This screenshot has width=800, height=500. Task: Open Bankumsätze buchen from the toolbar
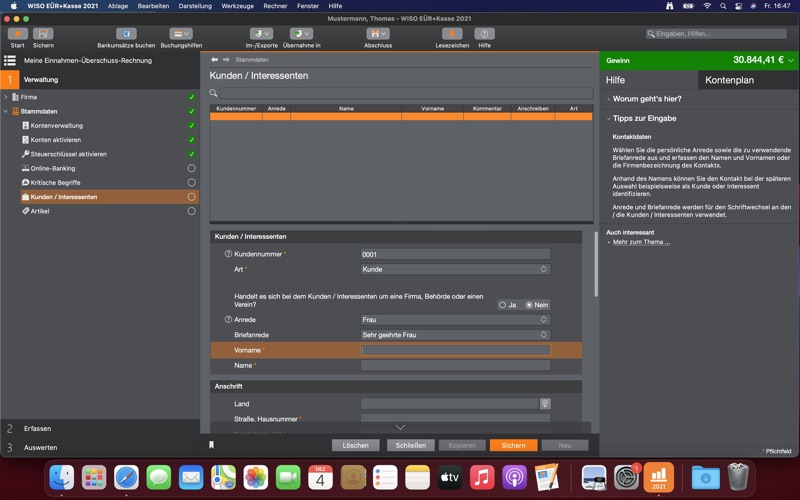[x=126, y=34]
